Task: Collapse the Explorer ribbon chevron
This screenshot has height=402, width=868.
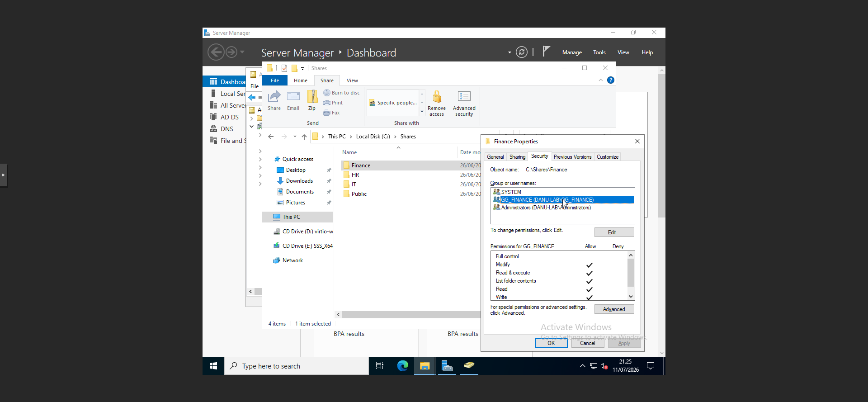Action: click(x=600, y=80)
